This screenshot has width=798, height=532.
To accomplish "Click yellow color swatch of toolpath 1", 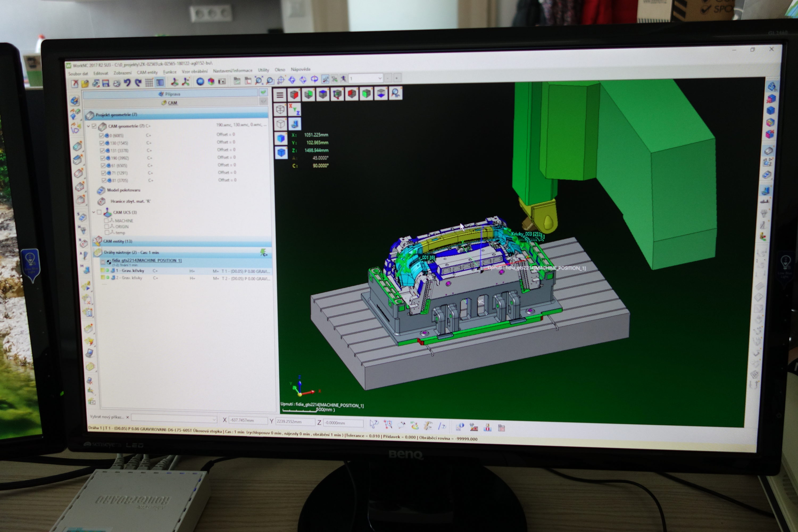I will (102, 271).
